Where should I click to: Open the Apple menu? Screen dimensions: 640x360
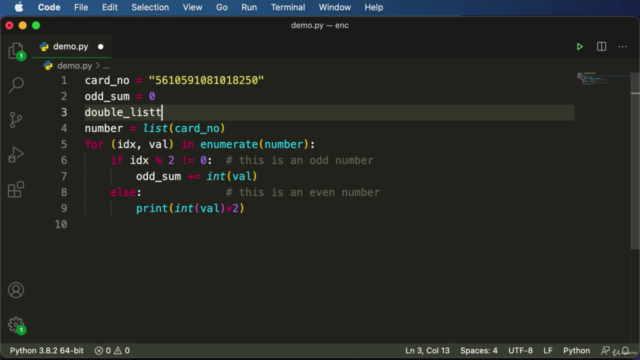click(x=19, y=7)
